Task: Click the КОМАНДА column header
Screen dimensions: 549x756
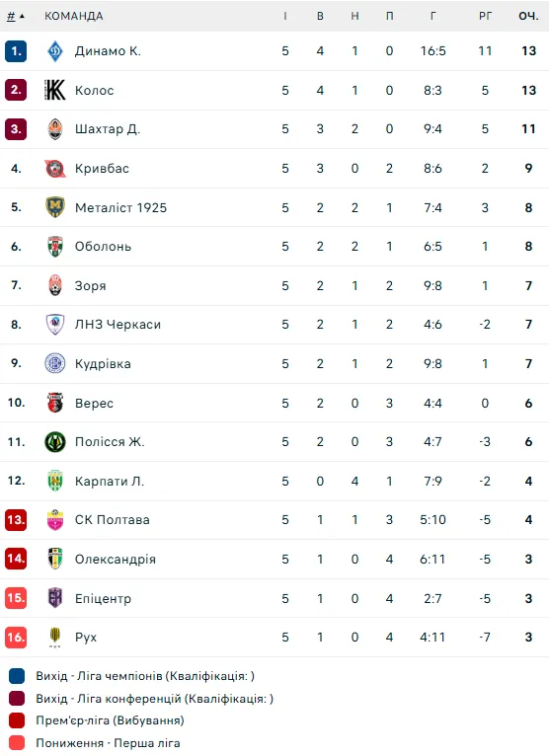Action: 74,16
